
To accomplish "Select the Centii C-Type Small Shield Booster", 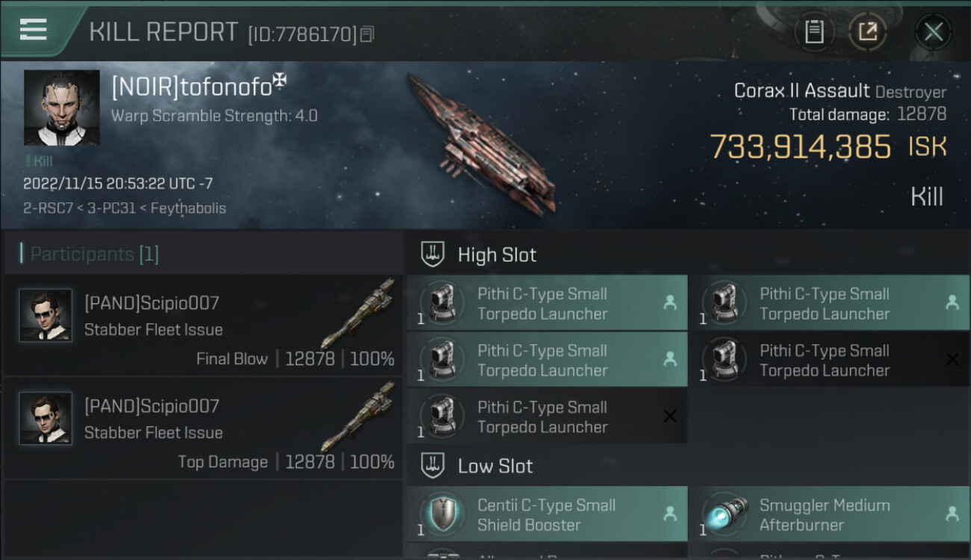I will tap(545, 514).
